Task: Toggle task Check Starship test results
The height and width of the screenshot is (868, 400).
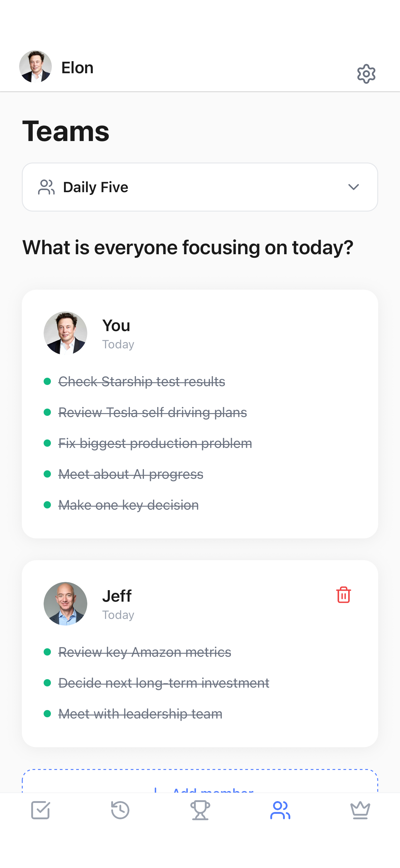Action: point(141,381)
